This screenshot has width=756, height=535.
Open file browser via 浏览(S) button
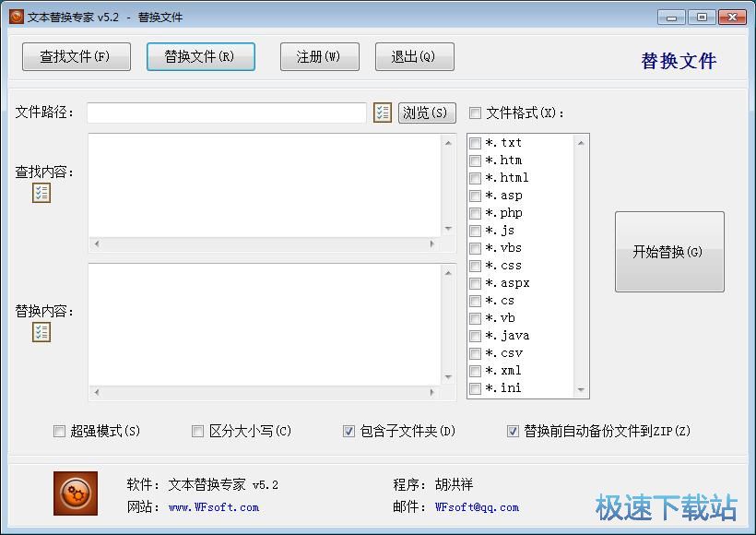click(426, 113)
